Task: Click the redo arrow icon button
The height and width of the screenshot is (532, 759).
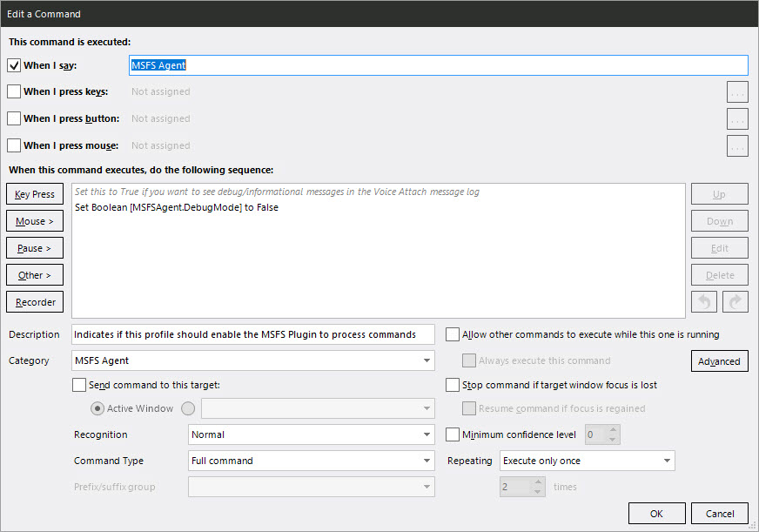Action: click(x=735, y=302)
